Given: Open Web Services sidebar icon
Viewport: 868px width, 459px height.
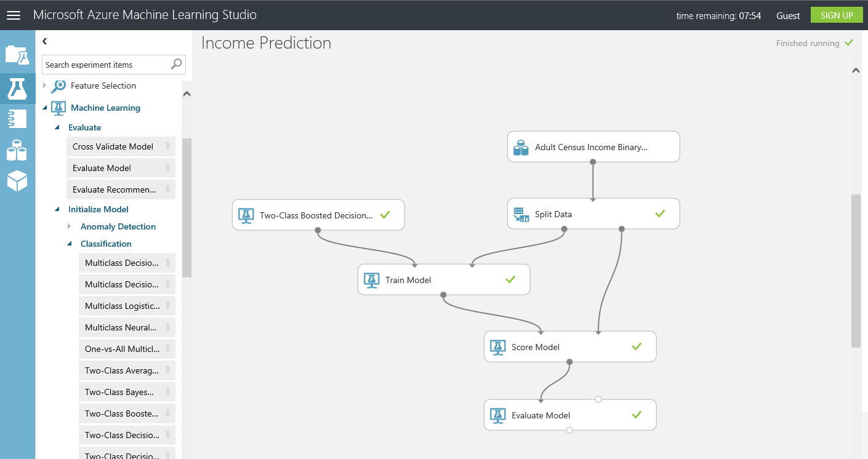Looking at the screenshot, I should [17, 118].
